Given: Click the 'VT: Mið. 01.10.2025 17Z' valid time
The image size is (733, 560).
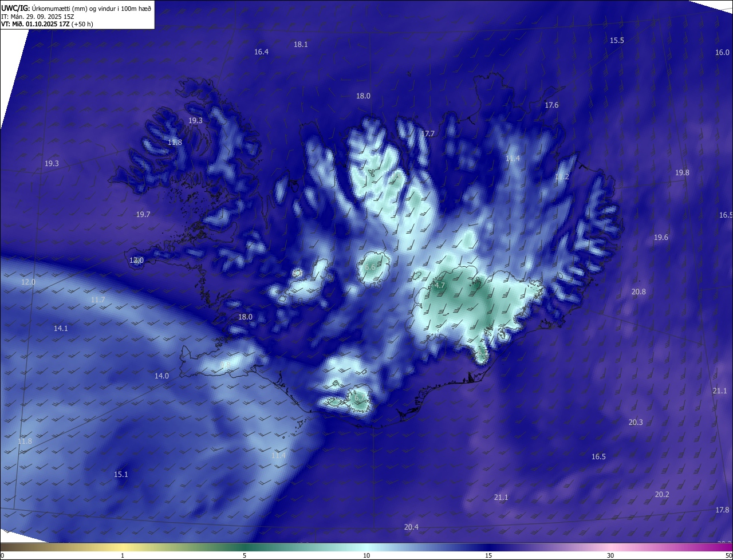Looking at the screenshot, I should [x=34, y=24].
